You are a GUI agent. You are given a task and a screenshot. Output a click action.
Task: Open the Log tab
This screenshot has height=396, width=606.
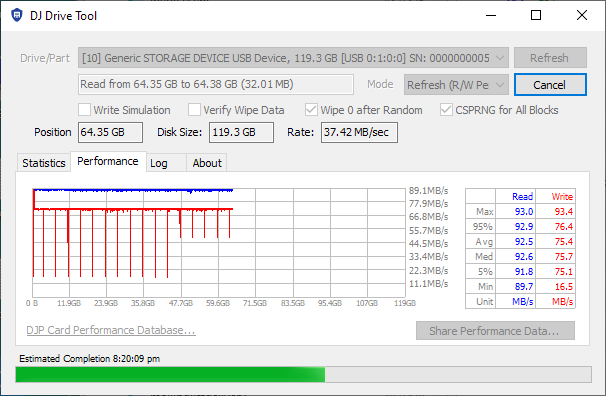(x=166, y=163)
